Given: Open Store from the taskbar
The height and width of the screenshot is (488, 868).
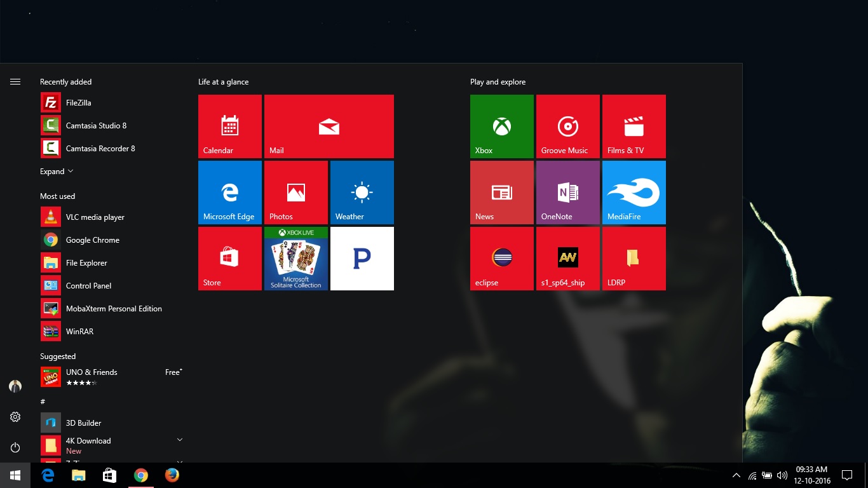Looking at the screenshot, I should [110, 475].
